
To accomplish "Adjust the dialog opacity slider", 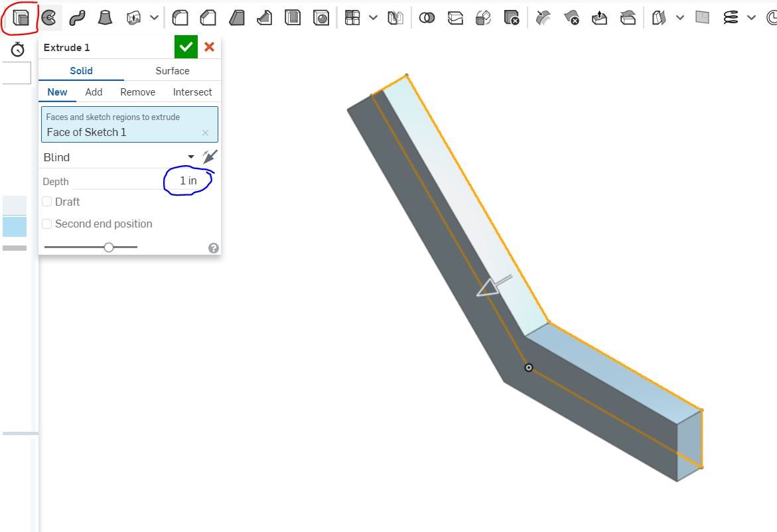I will point(109,246).
